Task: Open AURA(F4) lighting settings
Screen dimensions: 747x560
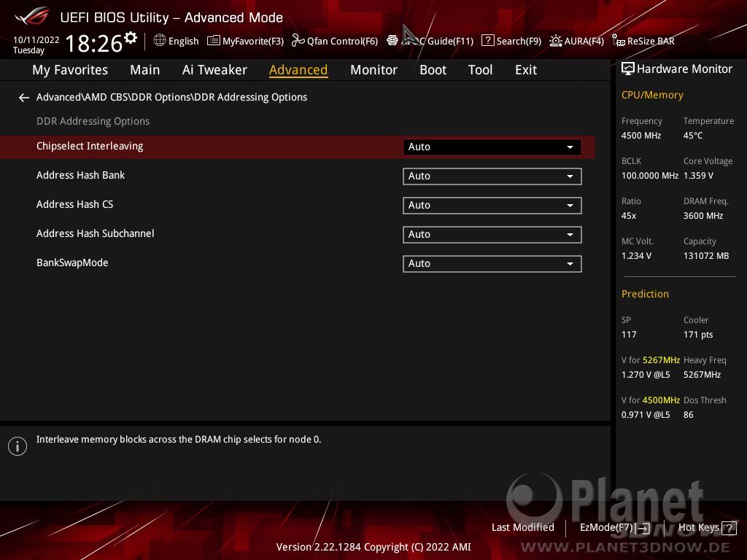Action: click(577, 41)
